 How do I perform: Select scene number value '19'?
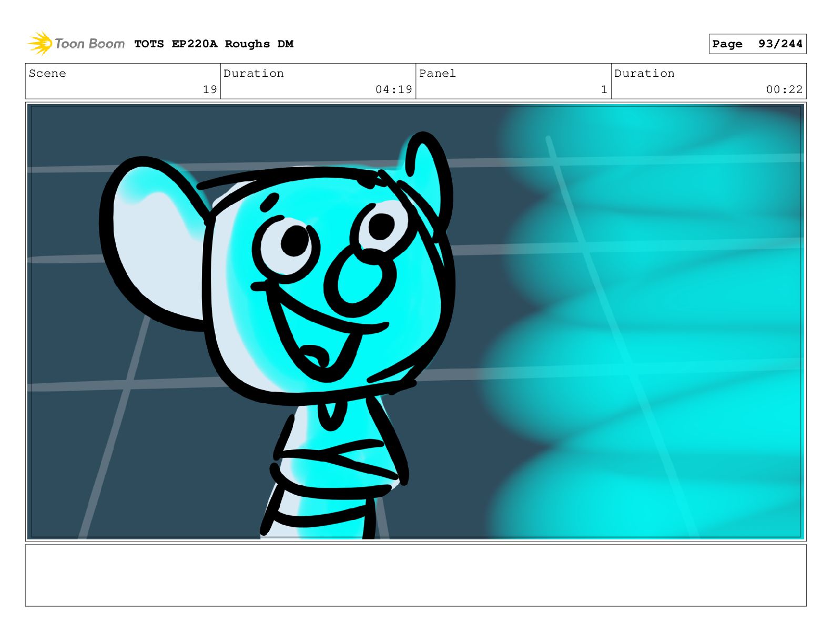point(210,89)
